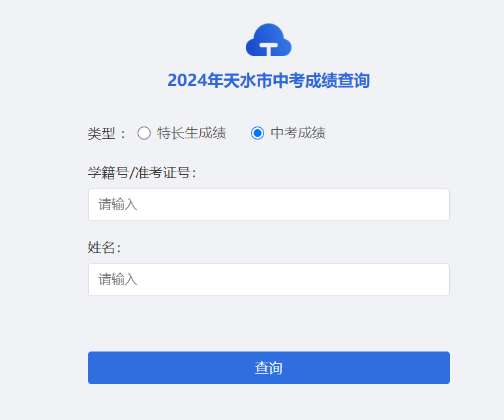Image resolution: width=504 pixels, height=420 pixels.
Task: Click the right end of the 姓名 box
Action: tap(440, 280)
